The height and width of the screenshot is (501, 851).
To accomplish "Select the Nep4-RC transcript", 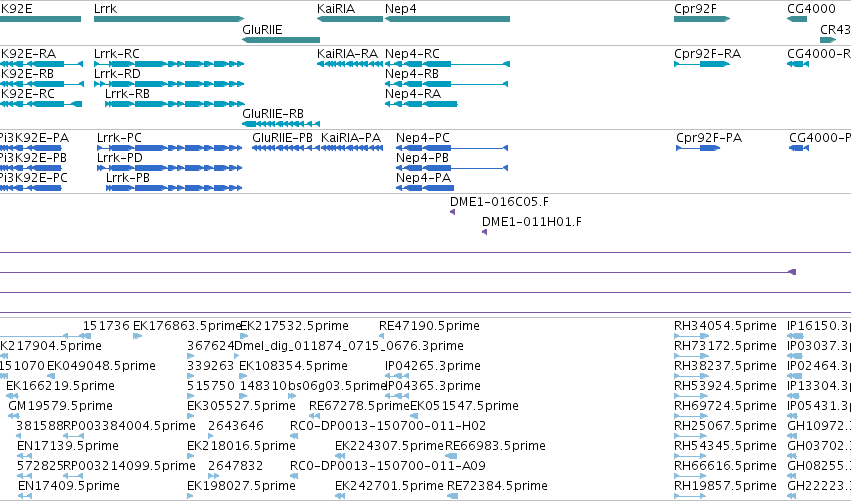I will [447, 64].
